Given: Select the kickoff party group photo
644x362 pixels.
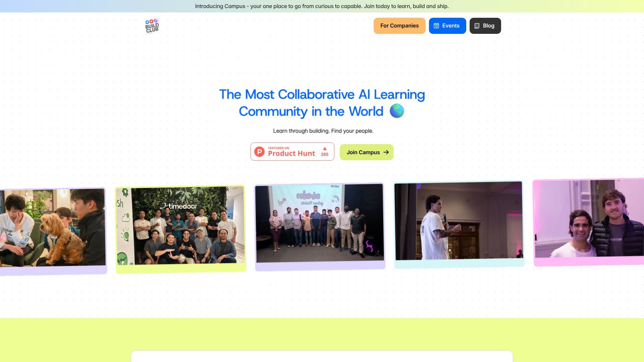Looking at the screenshot, I should (320, 227).
